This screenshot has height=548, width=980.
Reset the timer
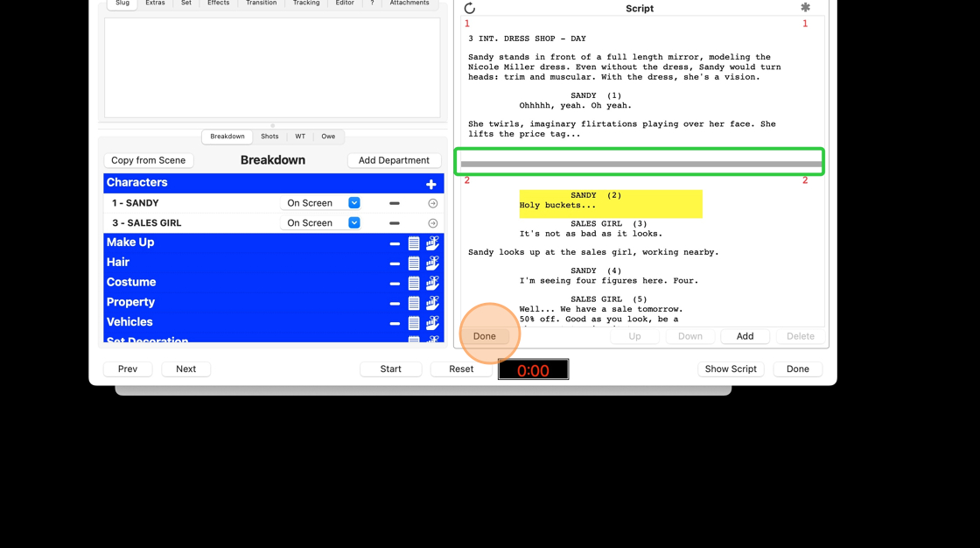click(x=461, y=369)
